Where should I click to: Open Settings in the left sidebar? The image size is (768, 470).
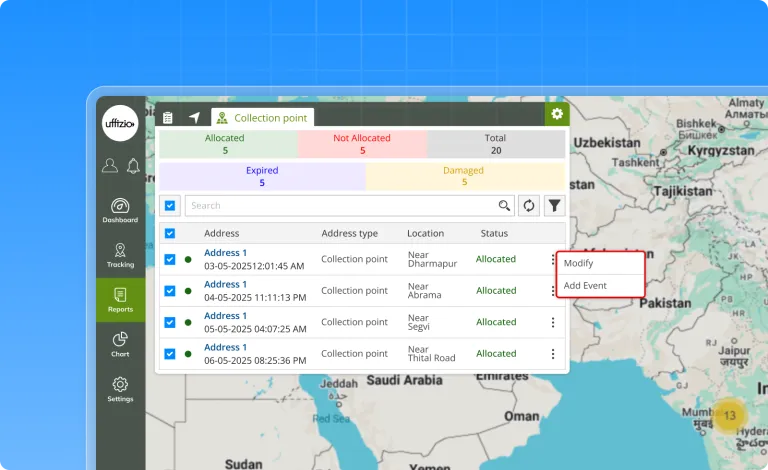click(120, 389)
